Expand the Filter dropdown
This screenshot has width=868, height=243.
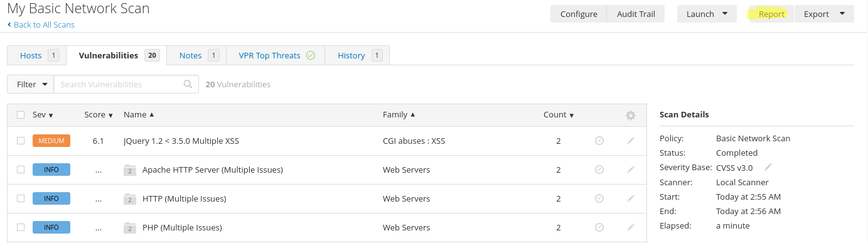point(30,84)
